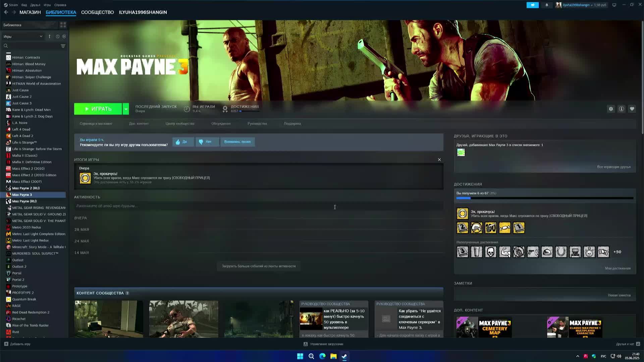Screen dimensions: 644x362
Task: Switch to Big Picture mode icon
Action: 614,5
